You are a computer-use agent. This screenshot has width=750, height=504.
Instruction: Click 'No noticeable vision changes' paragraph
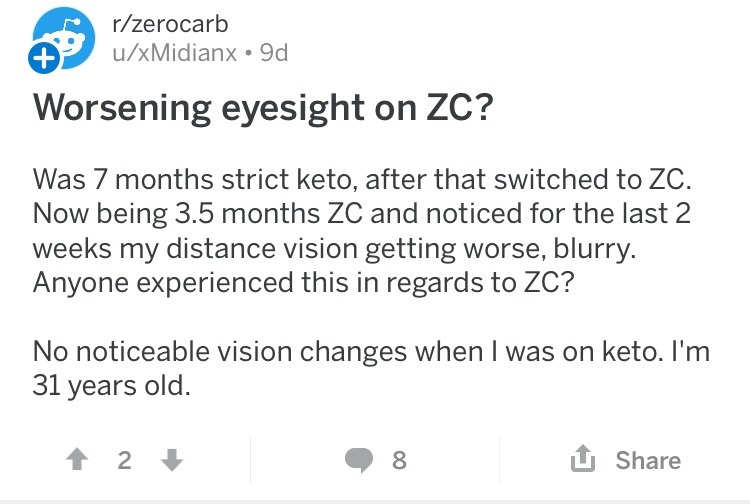point(376,351)
